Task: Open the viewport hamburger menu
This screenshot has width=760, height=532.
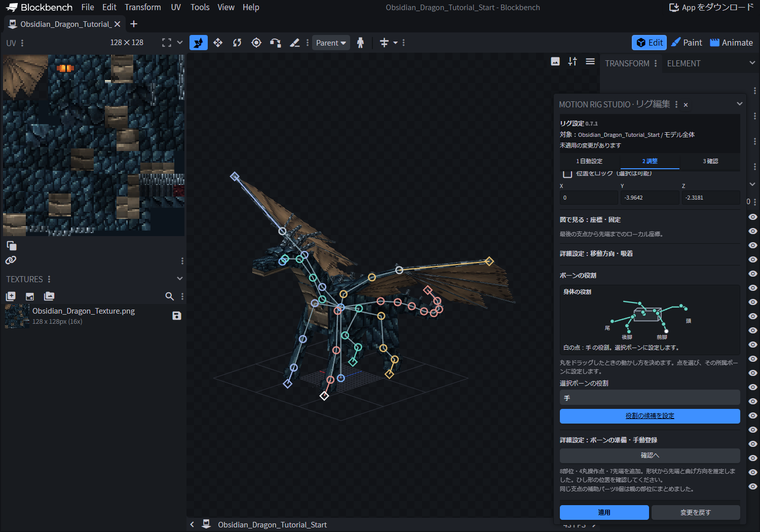Action: pos(590,61)
